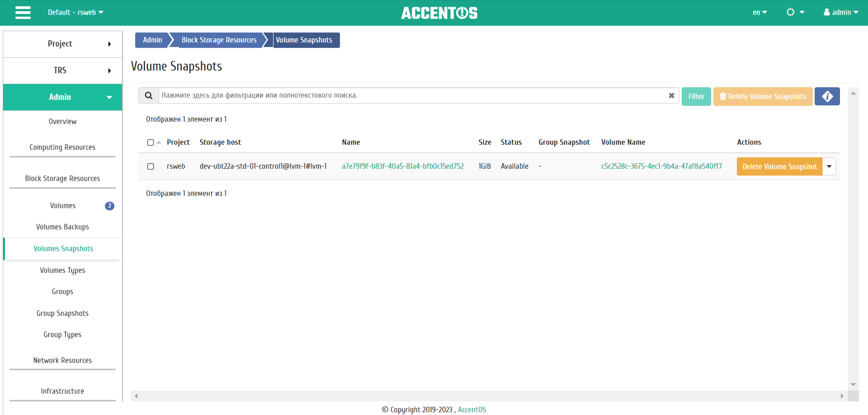Tick the checkbox for rsweb snapshot row
Viewport: 868px width, 415px height.
pos(151,167)
